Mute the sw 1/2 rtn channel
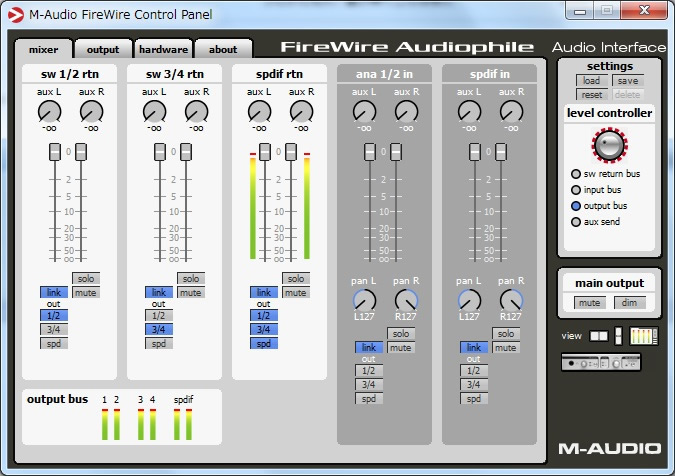 tap(86, 293)
